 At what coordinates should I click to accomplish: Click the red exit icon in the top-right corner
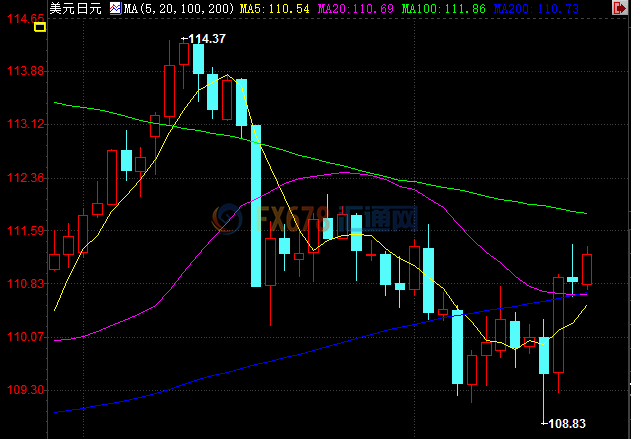point(620,8)
